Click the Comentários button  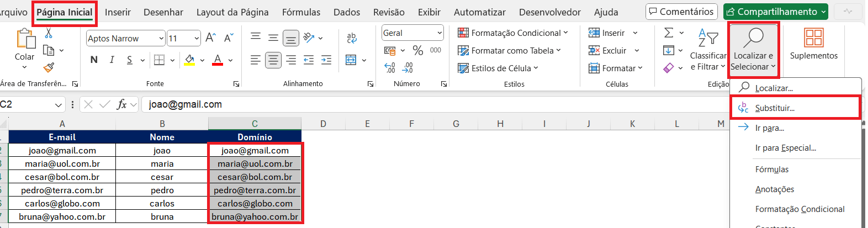point(681,12)
